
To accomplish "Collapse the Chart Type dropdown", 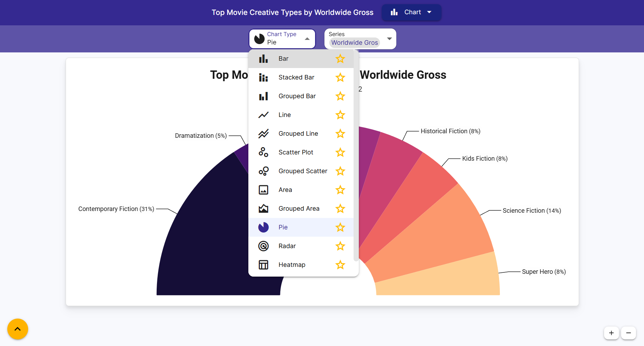I will click(x=307, y=39).
